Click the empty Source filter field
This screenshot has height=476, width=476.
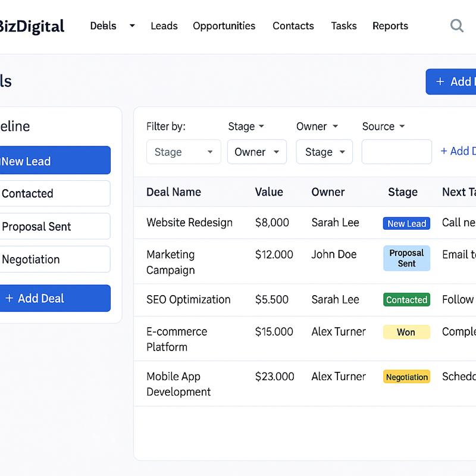pyautogui.click(x=396, y=152)
